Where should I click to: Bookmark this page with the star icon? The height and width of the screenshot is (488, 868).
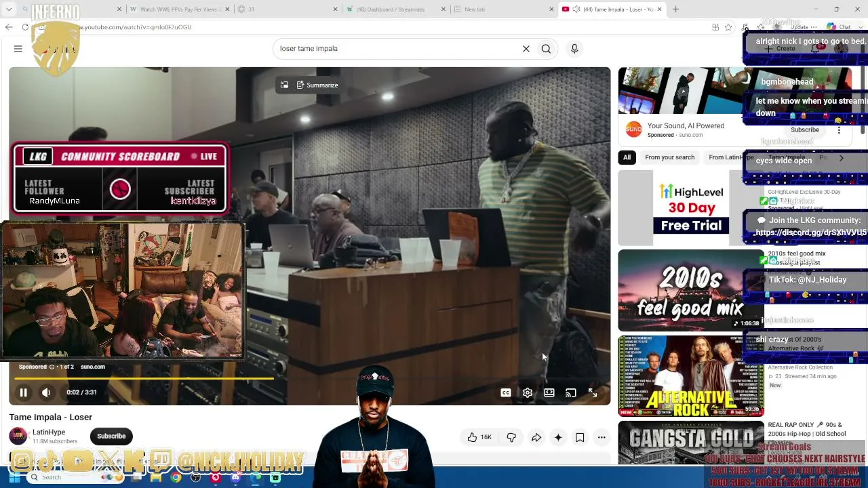click(728, 27)
